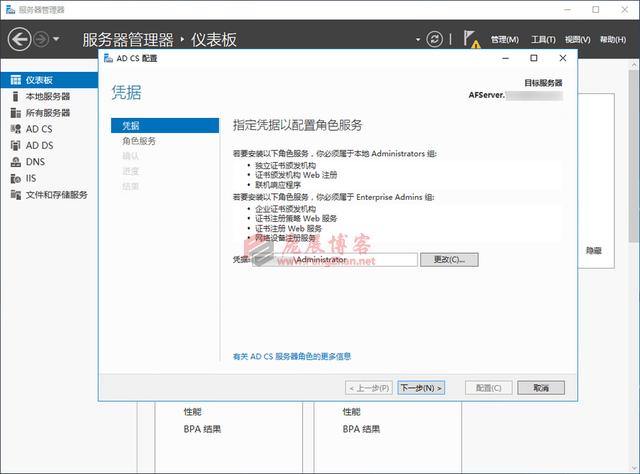Click the left 性能 entry in dashboard
Screen dimensions: 640x474
(192, 412)
